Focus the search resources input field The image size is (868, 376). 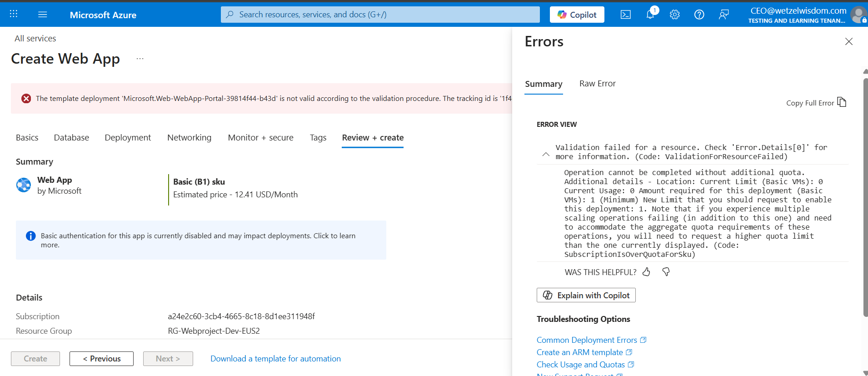[x=380, y=15]
